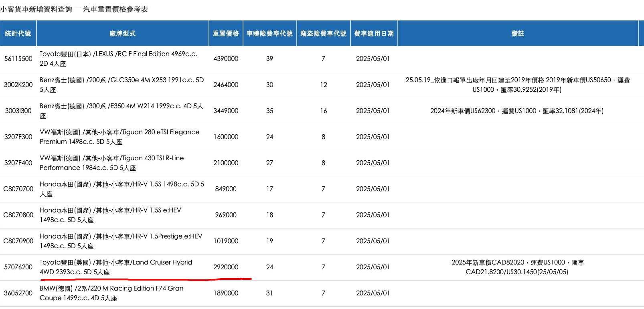Select code C8070800
644x309 pixels.
[x=18, y=215]
